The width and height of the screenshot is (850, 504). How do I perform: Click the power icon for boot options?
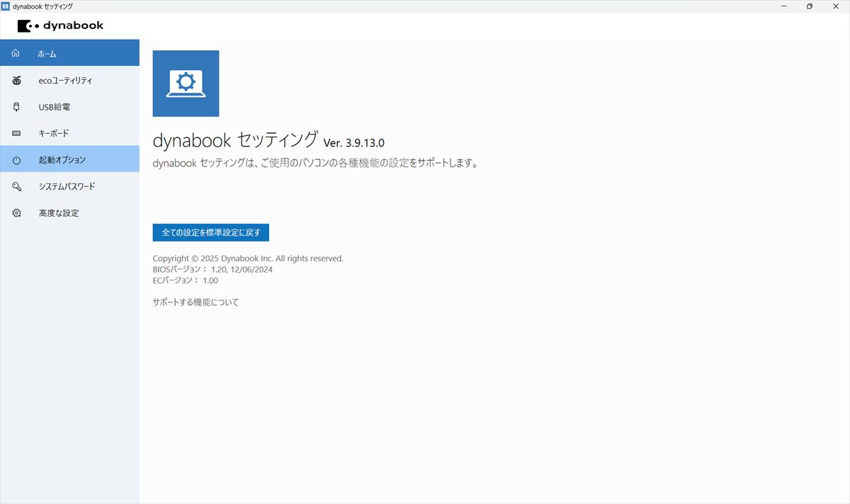16,160
